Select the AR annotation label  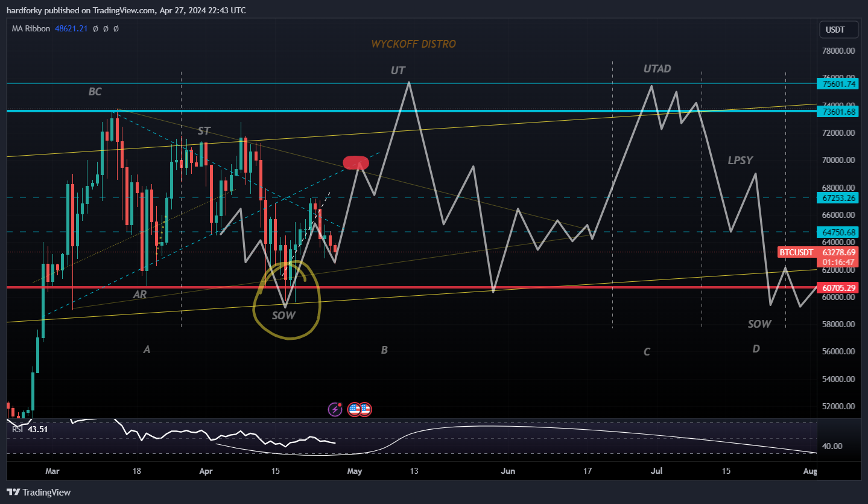tap(140, 295)
